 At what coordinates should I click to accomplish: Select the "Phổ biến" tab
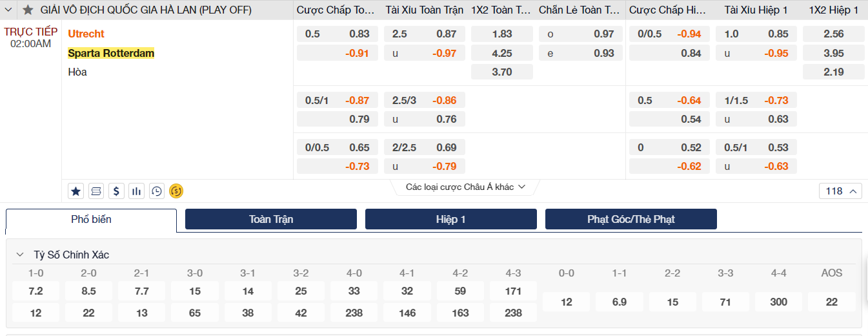point(91,220)
